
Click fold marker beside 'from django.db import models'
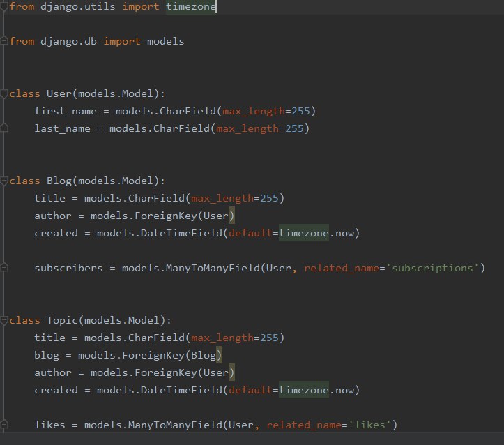[x=4, y=41]
